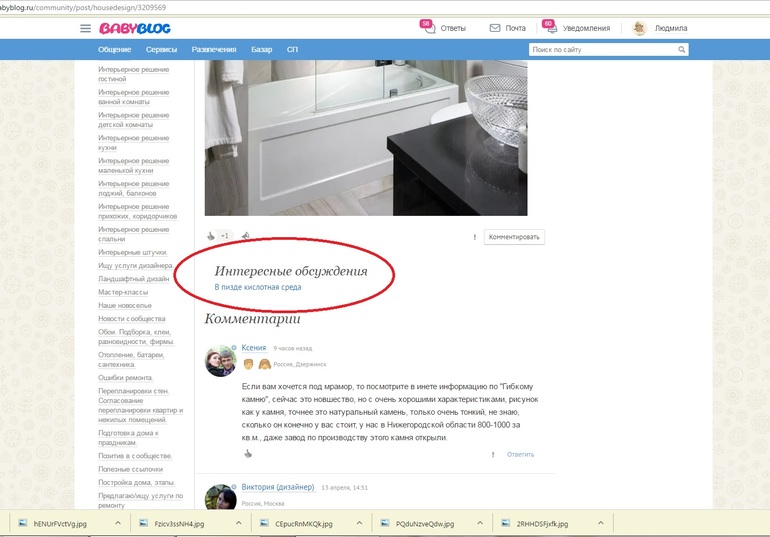This screenshot has width=770, height=537.
Task: Open the Почта mail envelope icon
Action: pyautogui.click(x=496, y=28)
